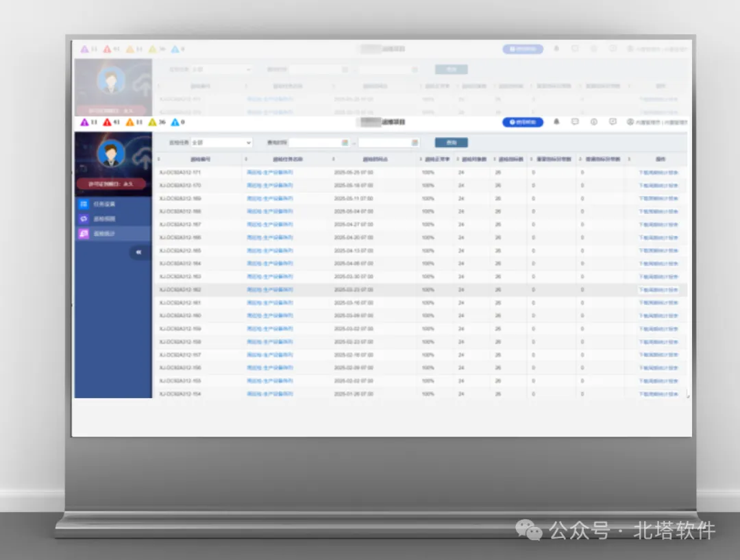
Task: Click the yellow alert triangle showing 36
Action: (x=152, y=122)
